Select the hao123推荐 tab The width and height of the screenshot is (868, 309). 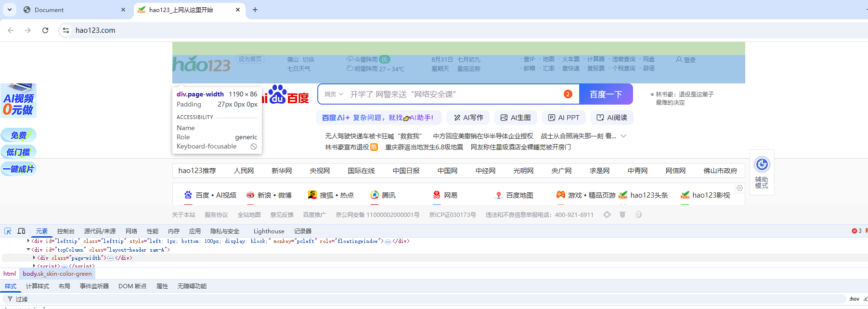[x=197, y=171]
